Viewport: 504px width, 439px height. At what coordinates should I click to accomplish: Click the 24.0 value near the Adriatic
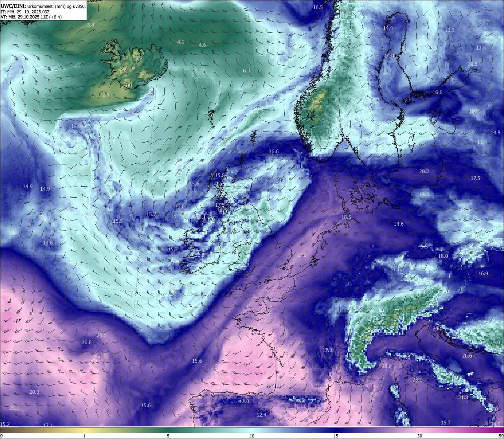(437, 328)
